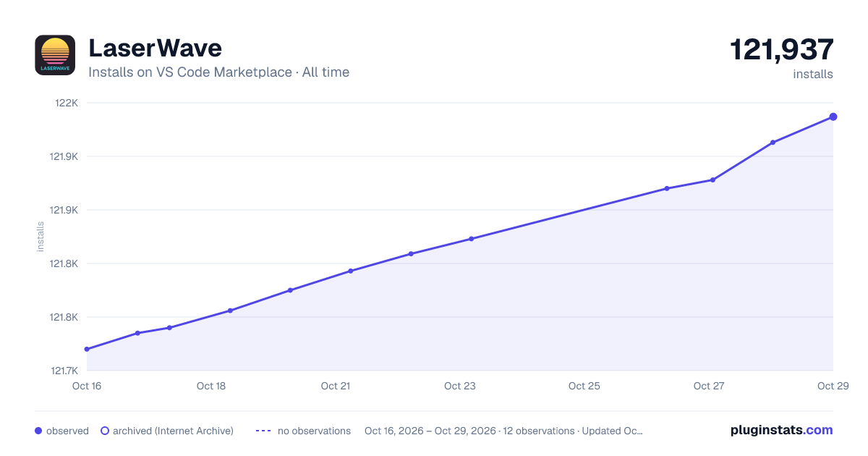Click the 122K y-axis label
The image size is (868, 456).
point(67,103)
